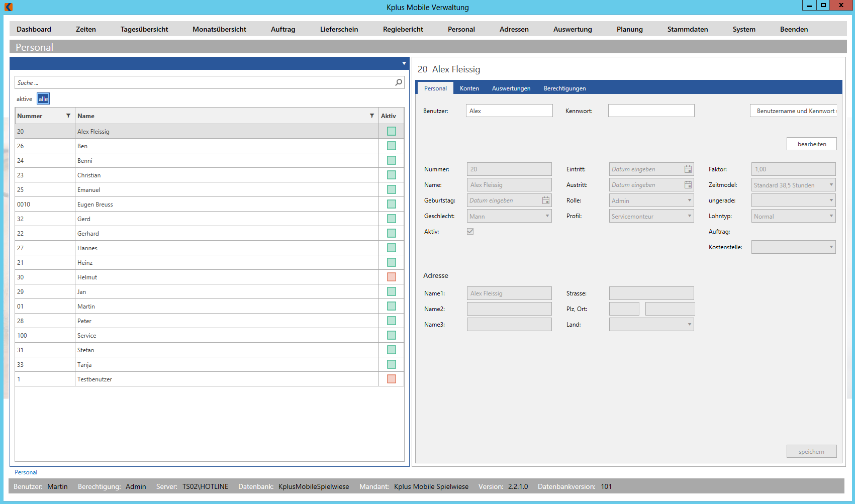Image resolution: width=855 pixels, height=504 pixels.
Task: Switch to the Auswertungen tab
Action: pyautogui.click(x=511, y=88)
